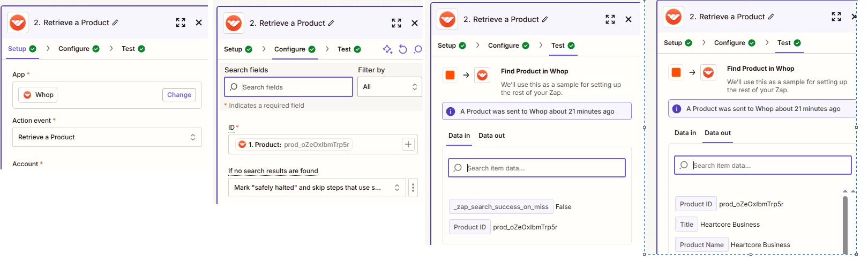This screenshot has height=268, width=868.
Task: Click the Whop app chip in App field
Action: tap(38, 95)
